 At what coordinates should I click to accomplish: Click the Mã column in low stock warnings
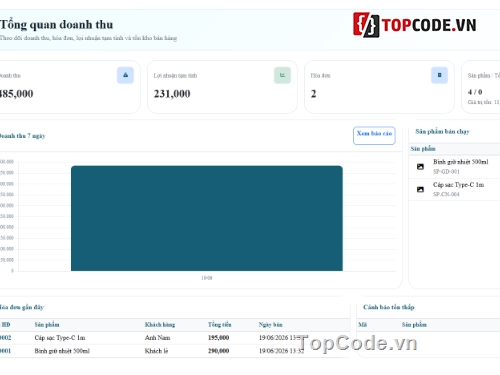pyautogui.click(x=362, y=325)
